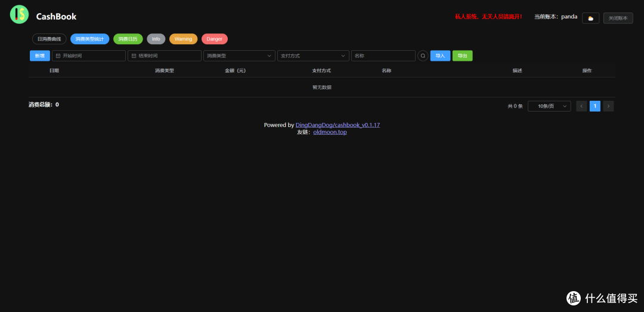Click the calendar icon in 结束时间 field
Image resolution: width=644 pixels, height=312 pixels.
(x=134, y=55)
